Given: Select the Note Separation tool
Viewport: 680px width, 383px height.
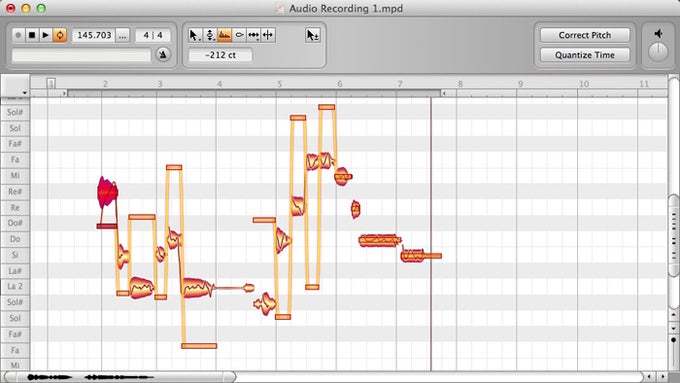Looking at the screenshot, I should pos(268,35).
